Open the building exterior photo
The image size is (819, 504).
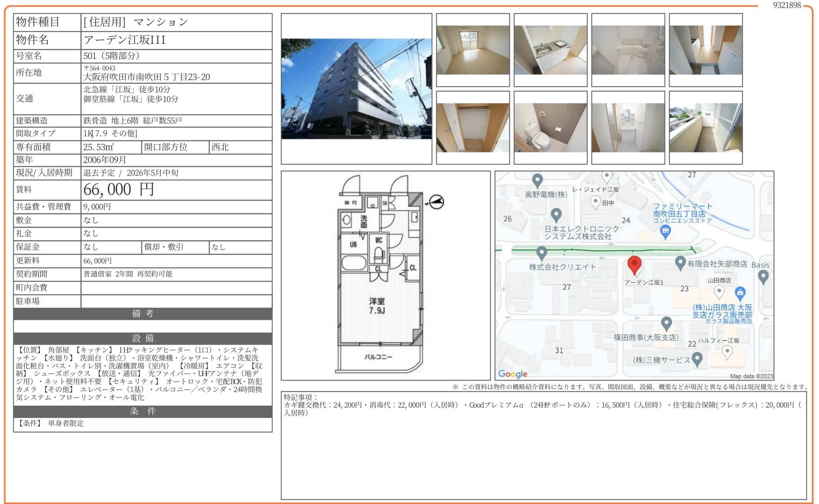click(x=356, y=89)
